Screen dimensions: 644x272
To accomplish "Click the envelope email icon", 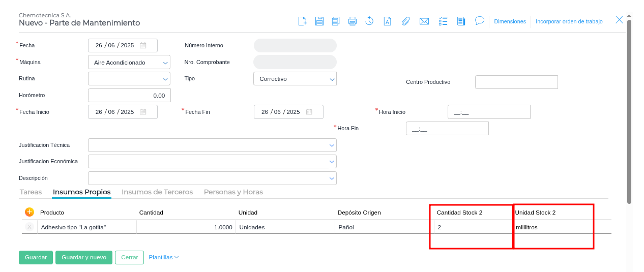I will point(424,21).
